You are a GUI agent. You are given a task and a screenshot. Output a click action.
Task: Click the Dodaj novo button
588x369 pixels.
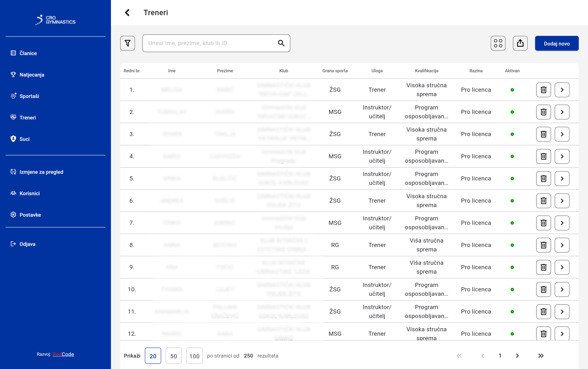coord(557,43)
